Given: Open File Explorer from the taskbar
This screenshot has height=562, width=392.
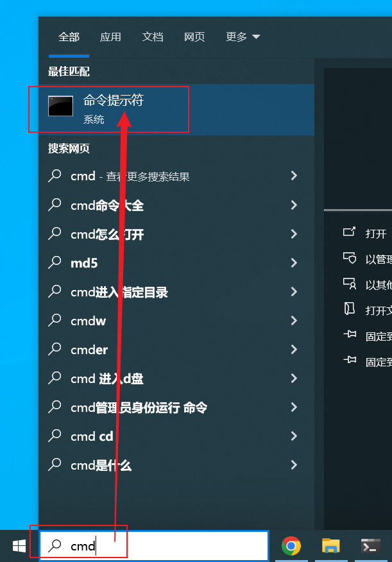Looking at the screenshot, I should [x=330, y=546].
